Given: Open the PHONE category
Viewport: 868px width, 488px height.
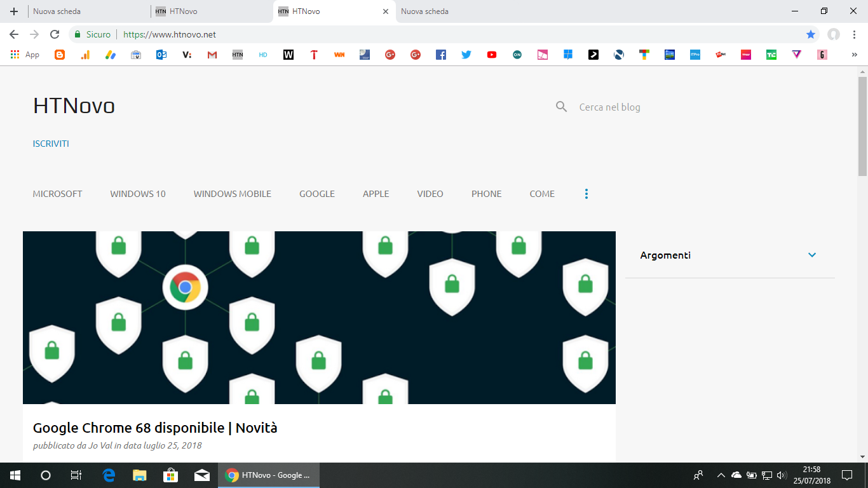Looking at the screenshot, I should coord(487,194).
